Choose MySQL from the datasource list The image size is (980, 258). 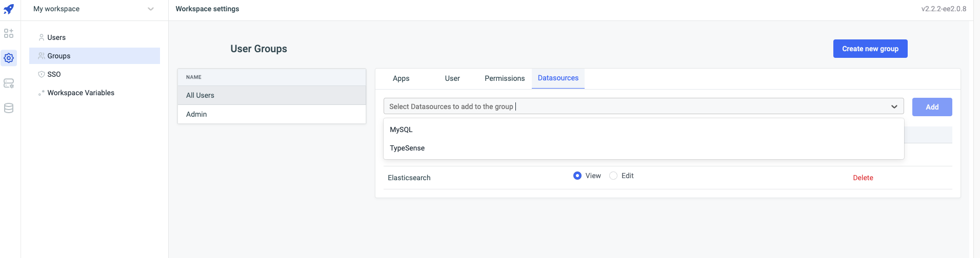[401, 130]
